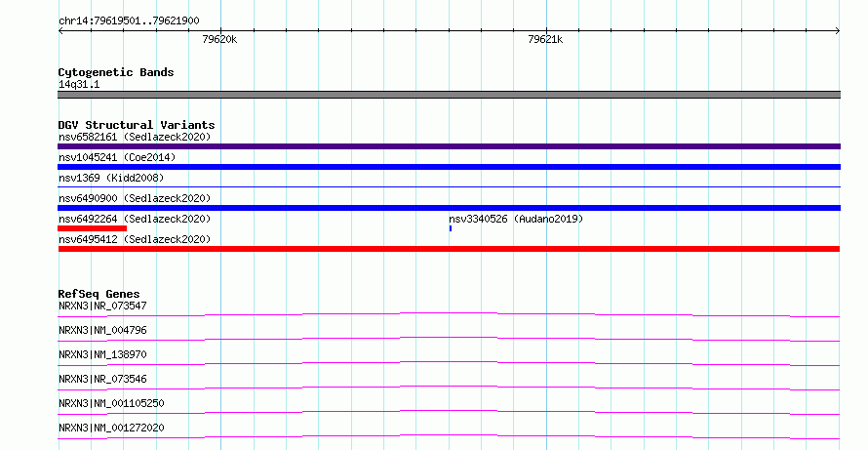Image resolution: width=868 pixels, height=450 pixels.
Task: Select the NRXN3|NM_001105250 magenta intron line
Action: click(x=449, y=412)
